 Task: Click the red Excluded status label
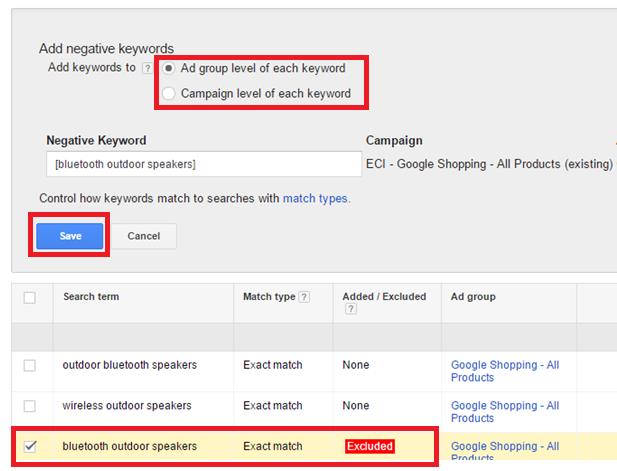369,446
